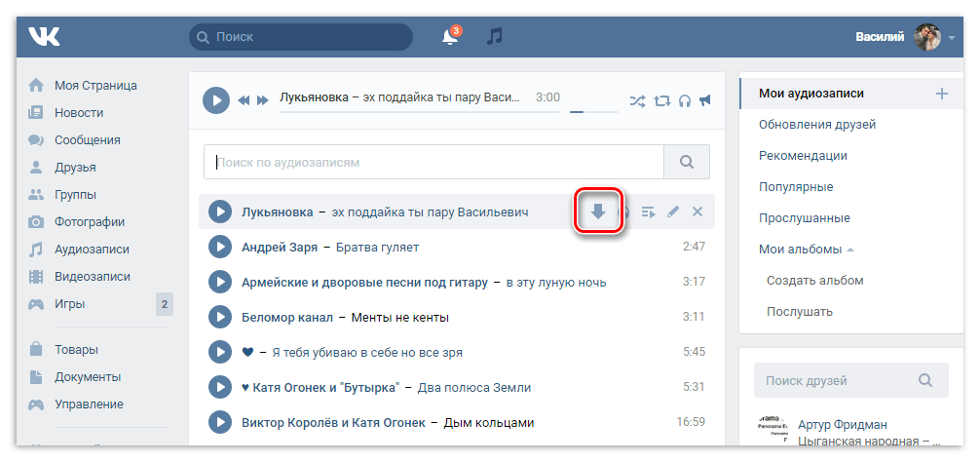Adjust the player volume slider
Screen dimensions: 980x462
tap(592, 111)
